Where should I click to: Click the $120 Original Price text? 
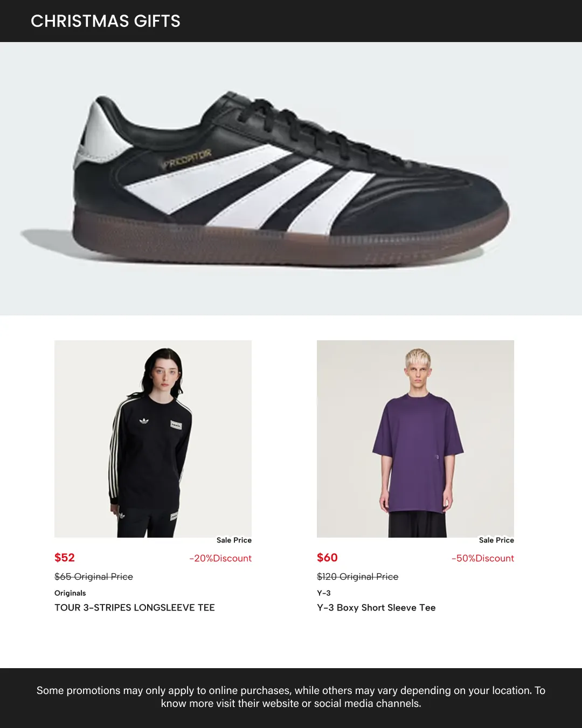coord(358,576)
